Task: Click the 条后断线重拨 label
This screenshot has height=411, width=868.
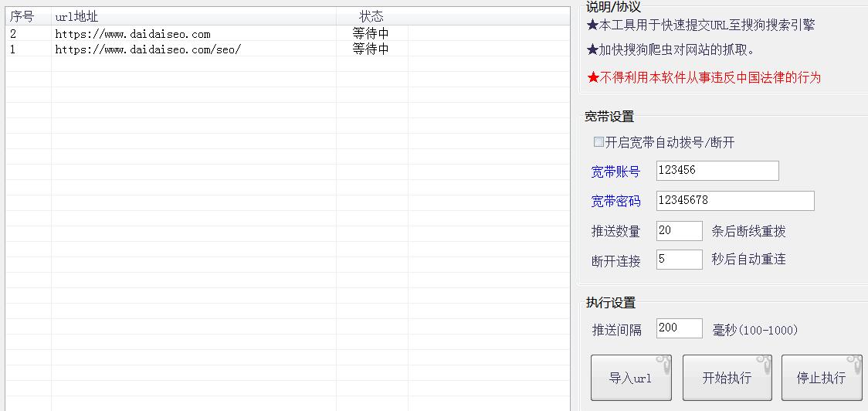Action: tap(748, 231)
